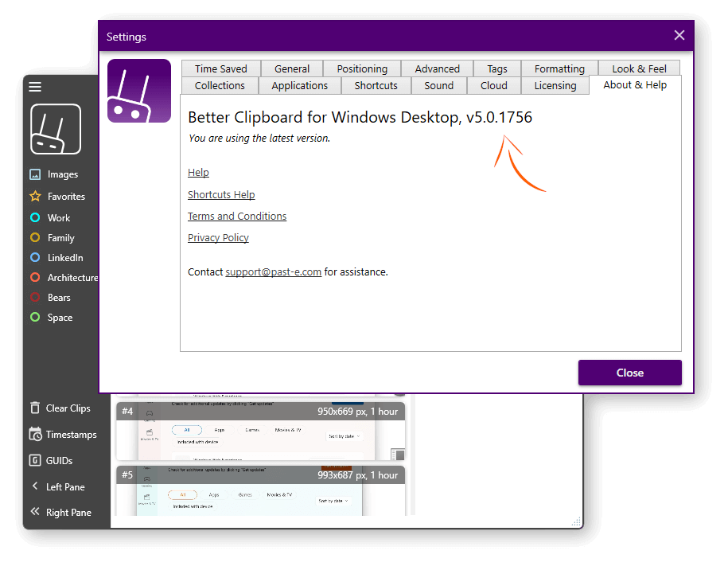The height and width of the screenshot is (574, 728).
Task: Select the dark red Bears collection circle
Action: [35, 297]
